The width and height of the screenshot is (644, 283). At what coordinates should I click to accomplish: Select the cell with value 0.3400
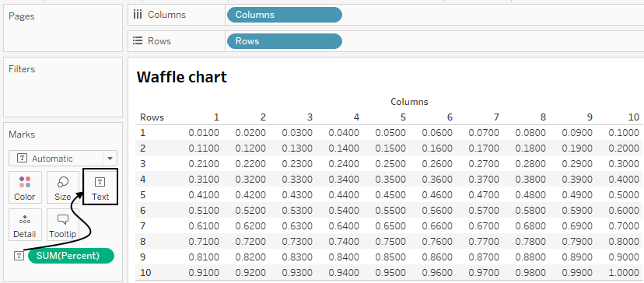tap(345, 180)
